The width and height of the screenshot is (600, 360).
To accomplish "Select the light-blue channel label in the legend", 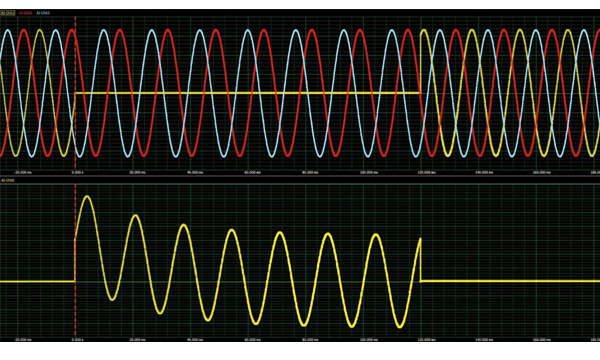I will 43,13.
